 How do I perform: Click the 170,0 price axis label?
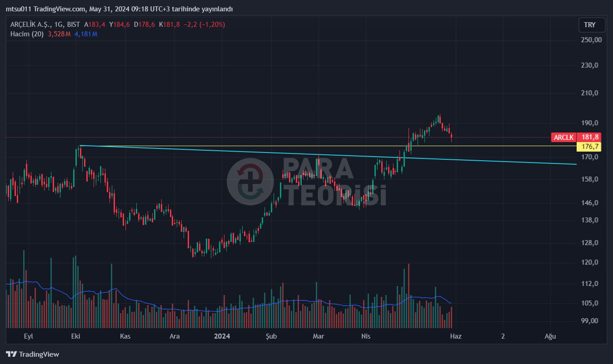pos(590,157)
